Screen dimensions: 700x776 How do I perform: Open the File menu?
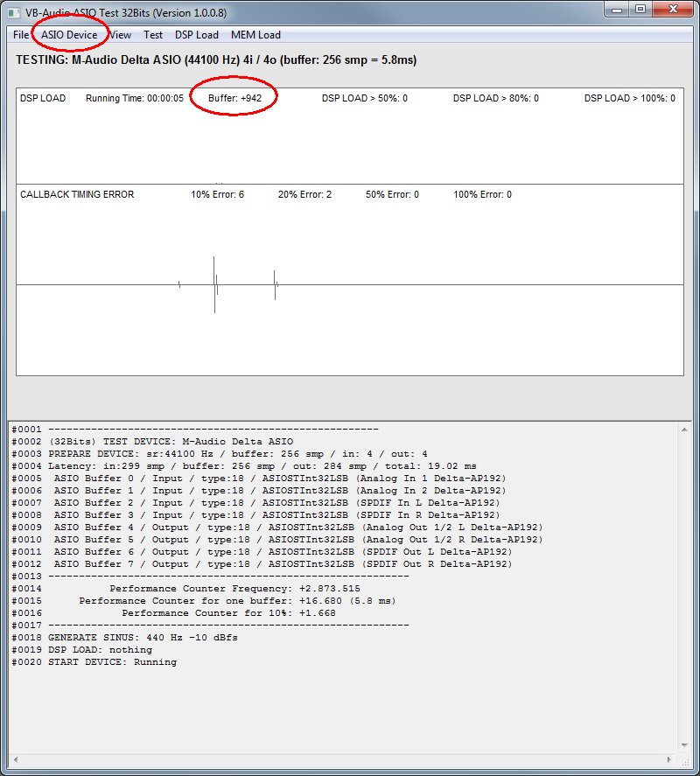(x=21, y=35)
